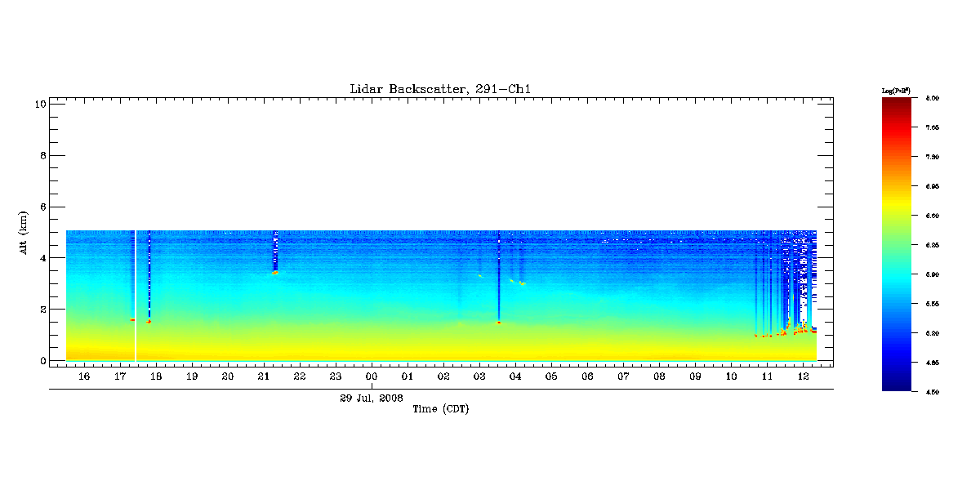980x490 pixels.
Task: Click time tick label 03
Action: pos(479,376)
